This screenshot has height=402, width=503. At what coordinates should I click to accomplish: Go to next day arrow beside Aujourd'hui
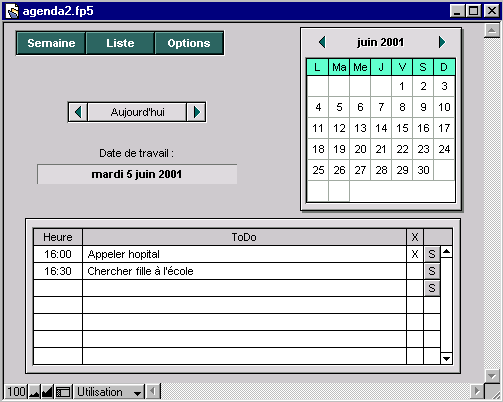coord(197,112)
